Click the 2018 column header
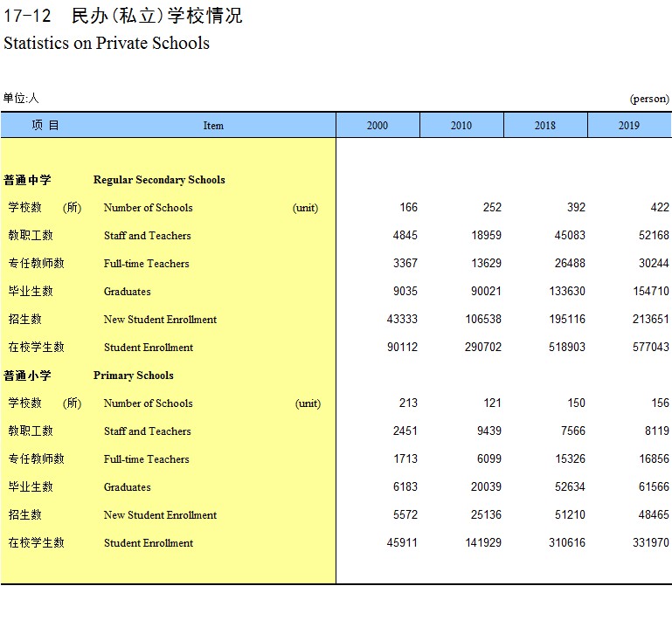Screen dimensions: 672x641 coord(545,126)
